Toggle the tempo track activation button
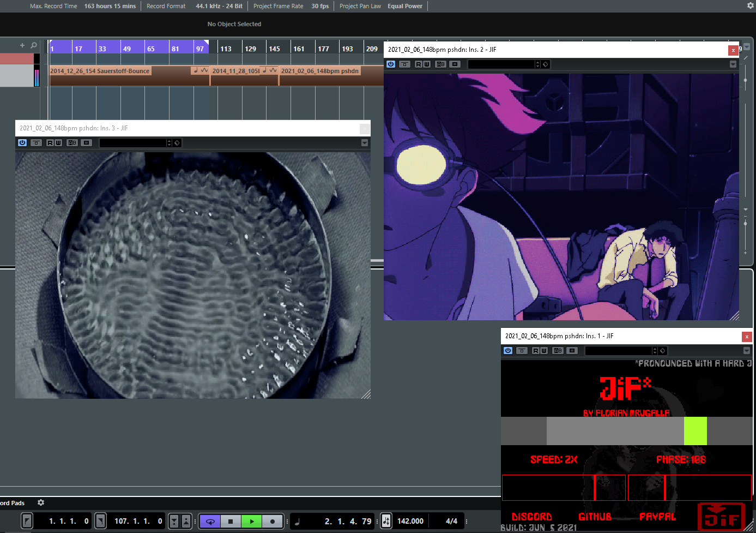756x533 pixels. [386, 521]
